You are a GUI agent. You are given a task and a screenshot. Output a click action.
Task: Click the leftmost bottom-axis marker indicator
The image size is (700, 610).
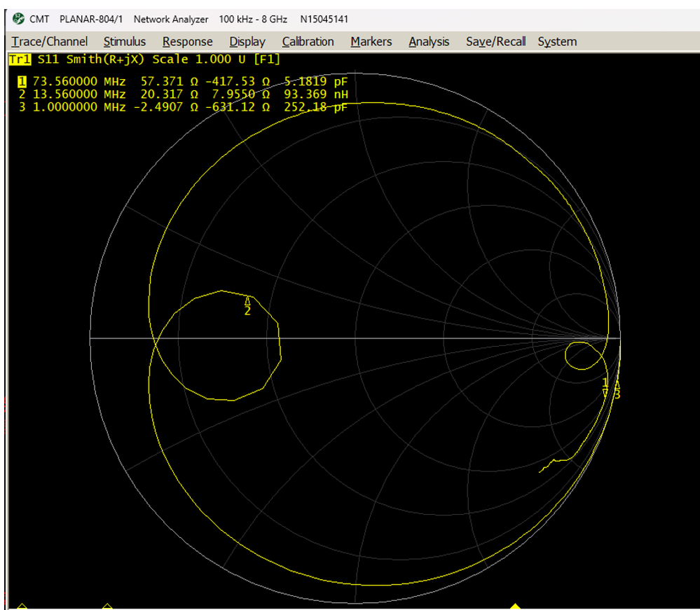[x=22, y=606]
